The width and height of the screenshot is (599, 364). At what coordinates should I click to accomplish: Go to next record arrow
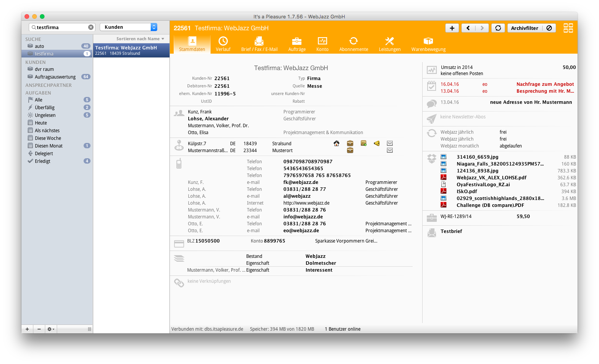(482, 28)
